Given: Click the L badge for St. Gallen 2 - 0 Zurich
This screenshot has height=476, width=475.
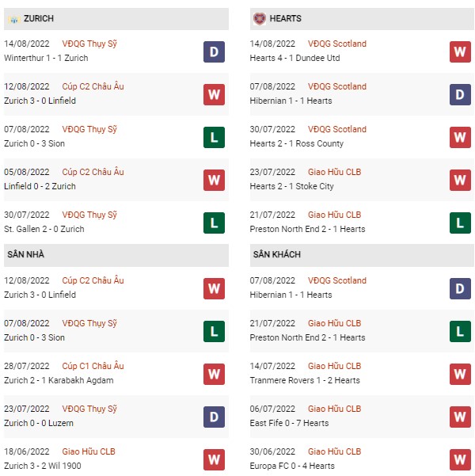Looking at the screenshot, I should (214, 223).
